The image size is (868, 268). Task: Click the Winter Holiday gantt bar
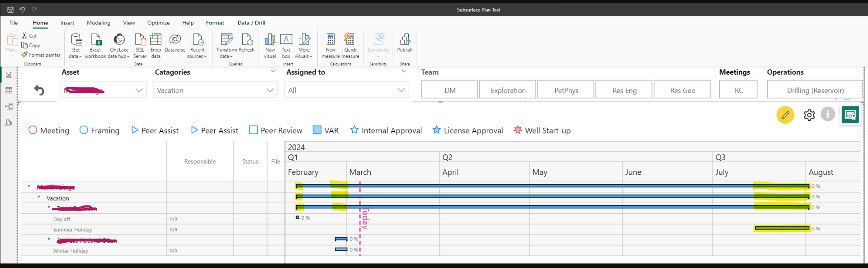(x=341, y=249)
